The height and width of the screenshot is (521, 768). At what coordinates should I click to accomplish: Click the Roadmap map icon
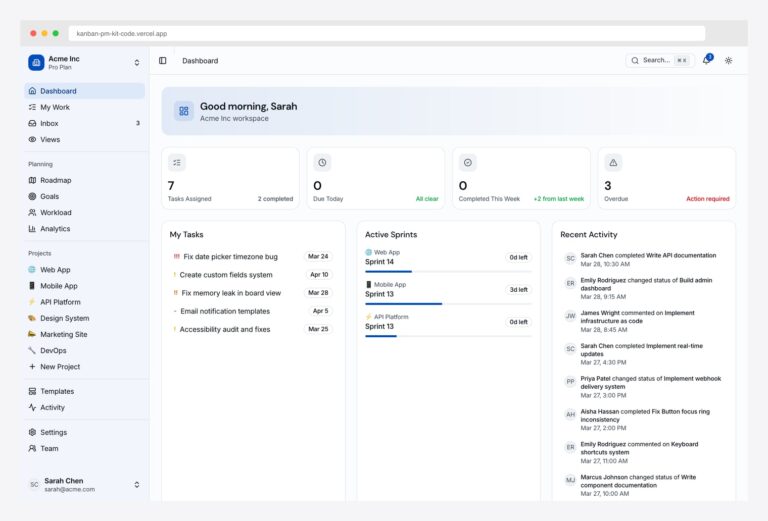[x=32, y=180]
